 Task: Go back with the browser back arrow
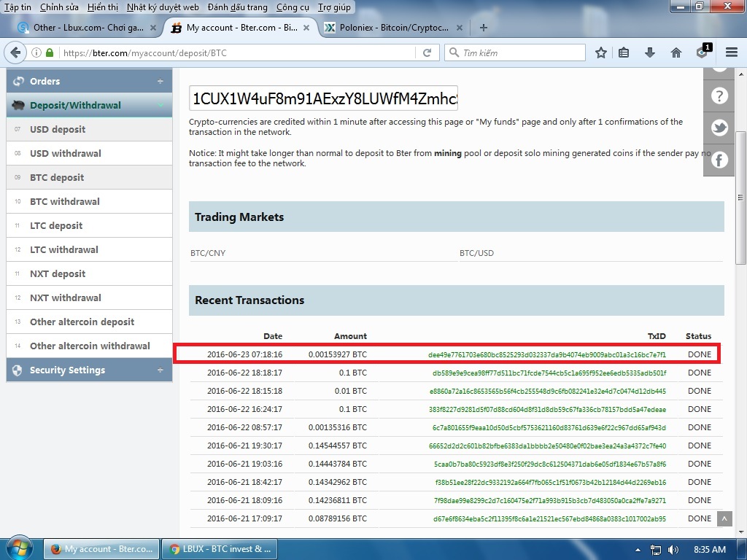[15, 52]
